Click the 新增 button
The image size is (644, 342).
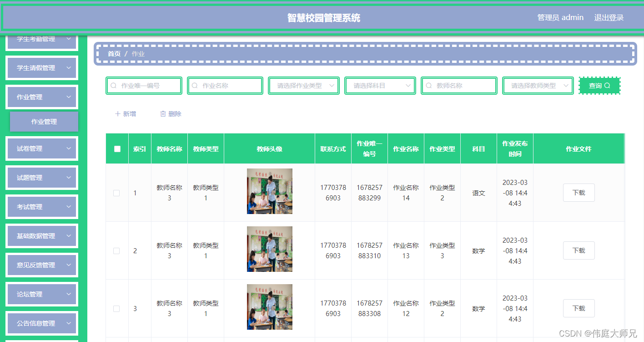[126, 114]
